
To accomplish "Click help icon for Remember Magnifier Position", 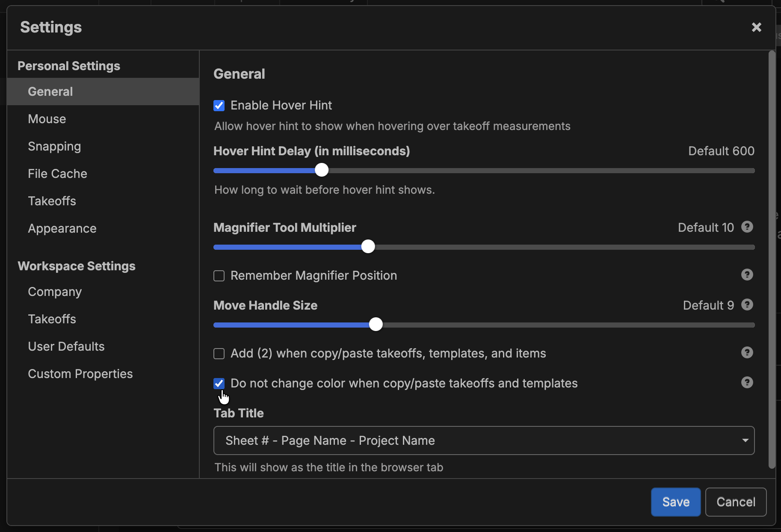I will coord(747,275).
